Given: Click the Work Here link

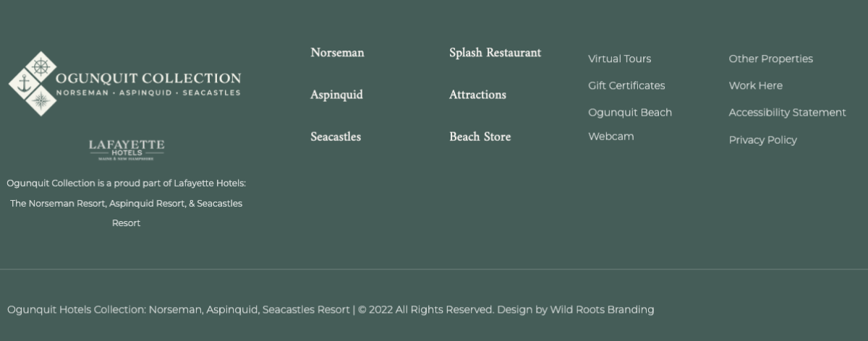Looking at the screenshot, I should (x=755, y=85).
